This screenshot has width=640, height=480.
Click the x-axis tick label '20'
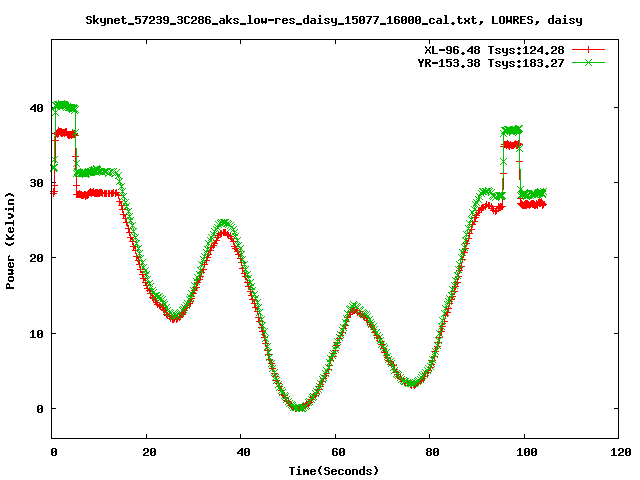pos(149,452)
